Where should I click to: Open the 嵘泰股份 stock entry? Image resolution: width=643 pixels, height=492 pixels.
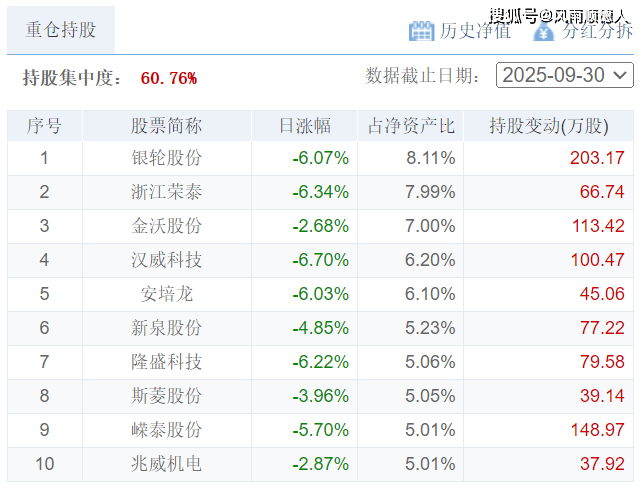pos(166,430)
